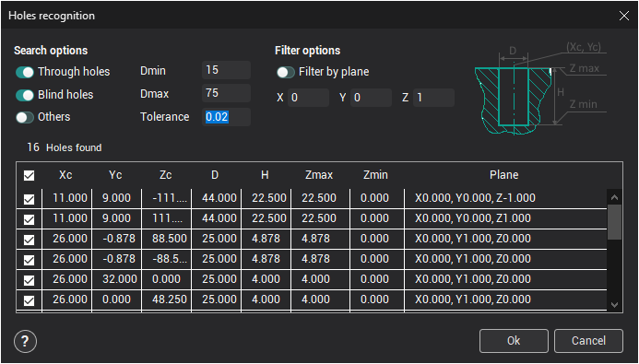Viewport: 639px width, 364px height.
Task: Click the Dmax input field
Action: (226, 93)
